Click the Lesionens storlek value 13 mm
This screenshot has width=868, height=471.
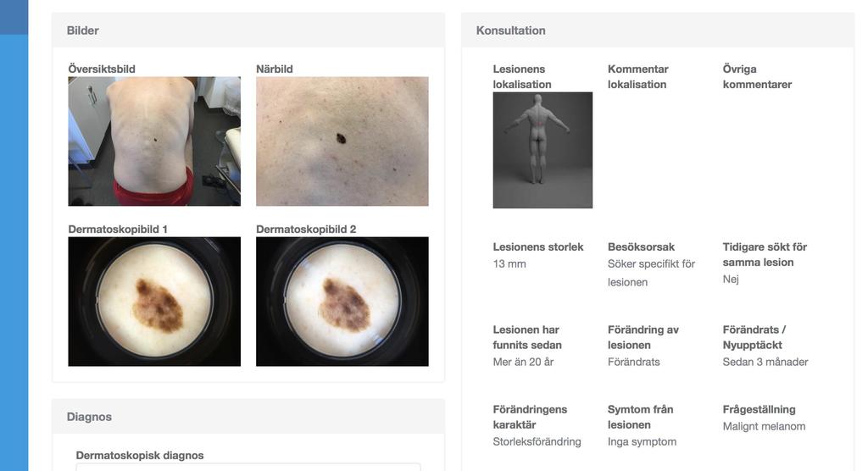[509, 264]
